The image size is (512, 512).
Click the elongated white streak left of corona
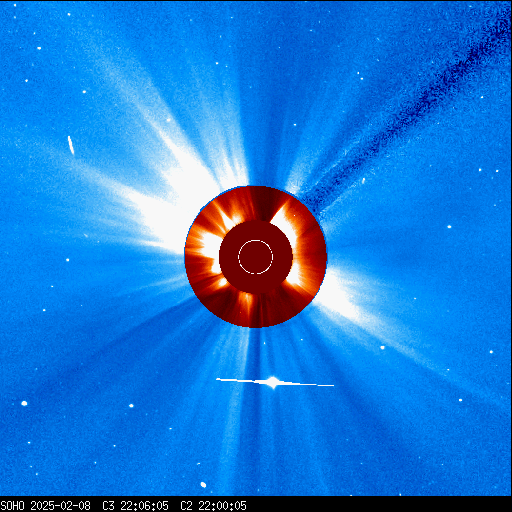pos(71,145)
